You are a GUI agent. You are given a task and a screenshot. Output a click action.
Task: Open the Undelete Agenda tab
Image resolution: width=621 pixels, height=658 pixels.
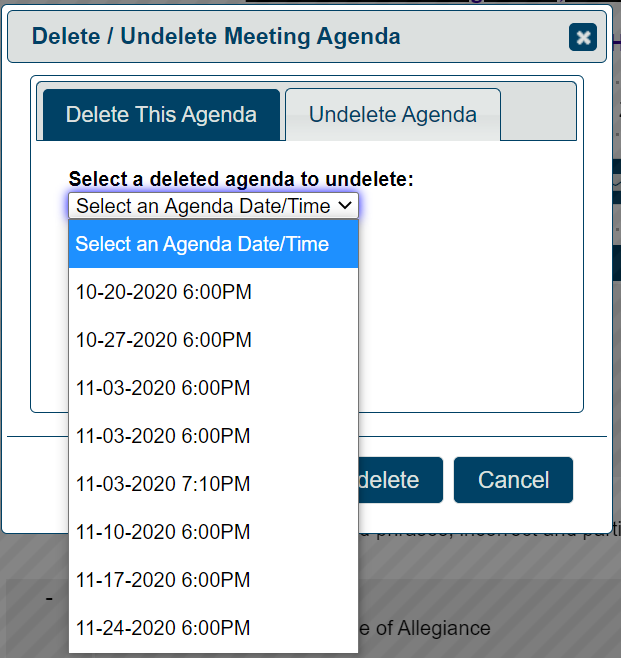[x=392, y=114]
